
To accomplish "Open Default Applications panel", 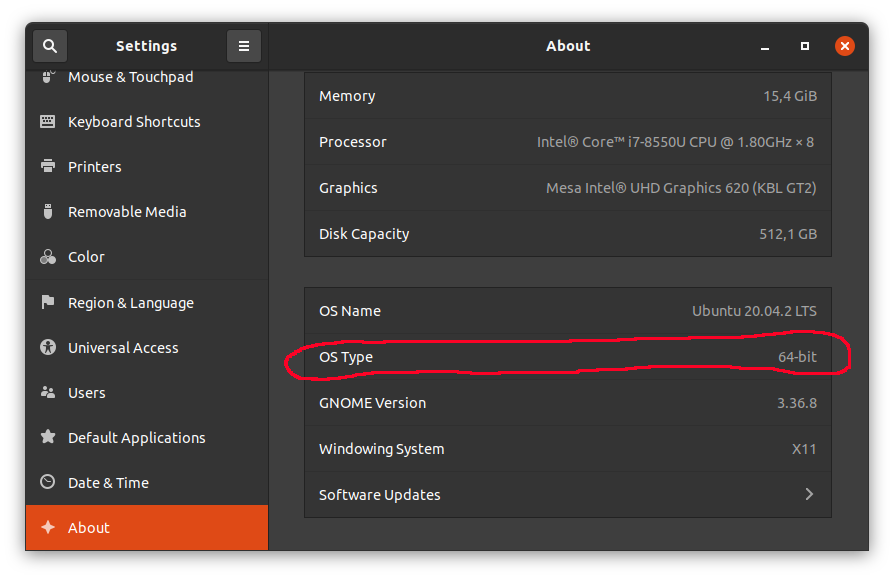I will (x=147, y=438).
